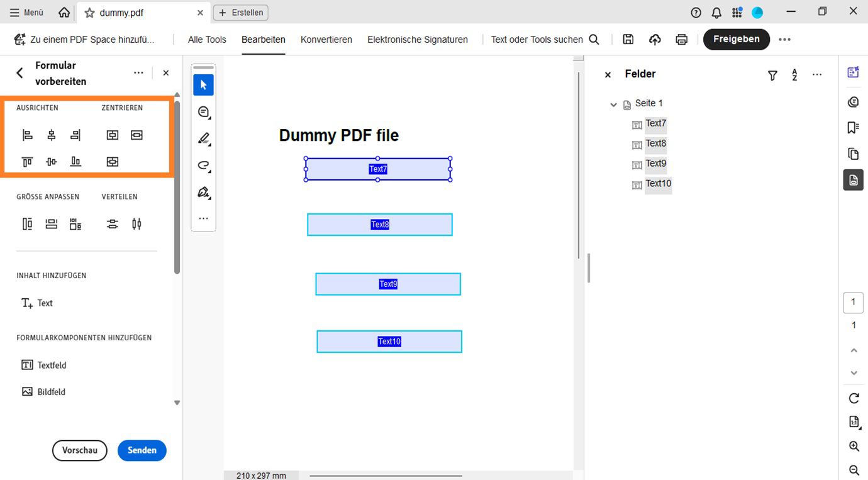Image resolution: width=868 pixels, height=480 pixels.
Task: Choose the comment tool in the quick toolbar
Action: 203,112
